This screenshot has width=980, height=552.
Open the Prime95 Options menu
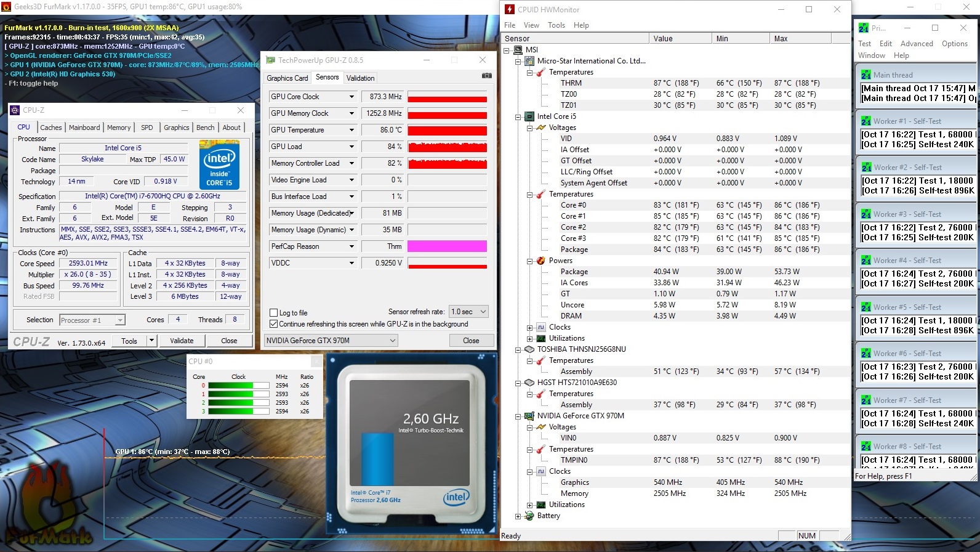955,44
